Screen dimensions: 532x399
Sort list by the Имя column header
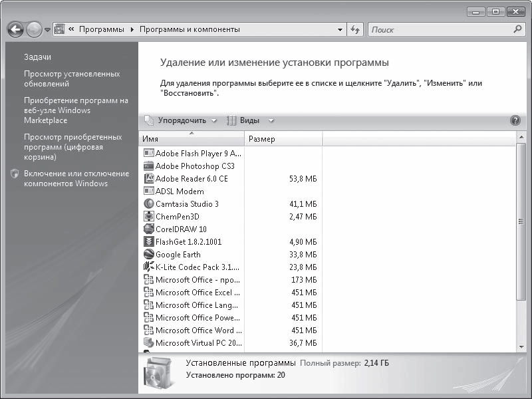[192, 139]
